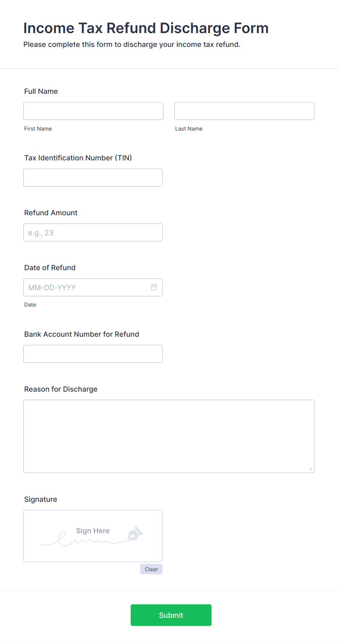The height and width of the screenshot is (644, 338).
Task: Open the calendar picker icon
Action: pos(154,287)
